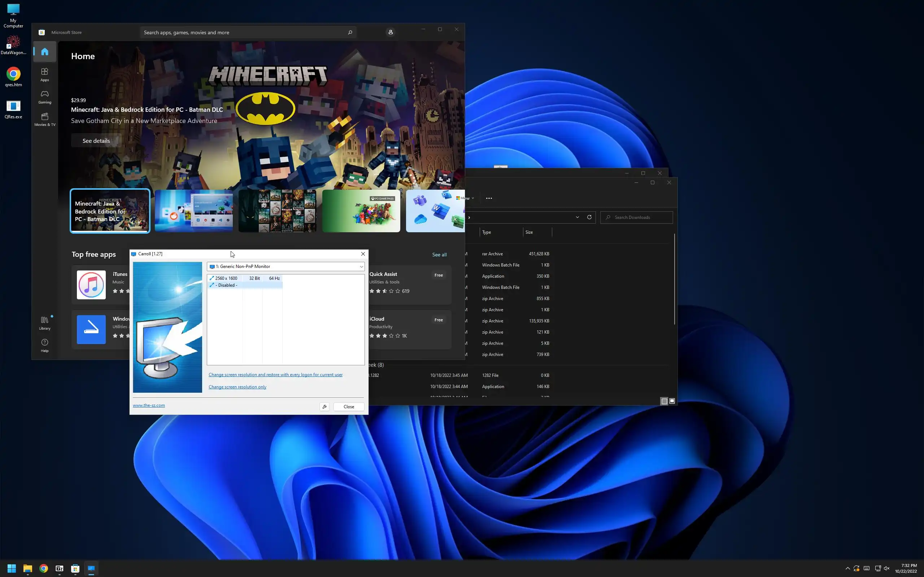924x577 pixels.
Task: Open Apps section in Store sidebar
Action: (x=45, y=74)
